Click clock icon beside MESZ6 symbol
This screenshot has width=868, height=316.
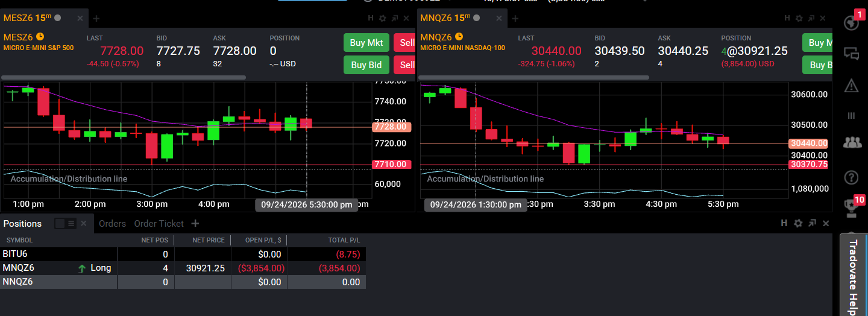pos(40,36)
